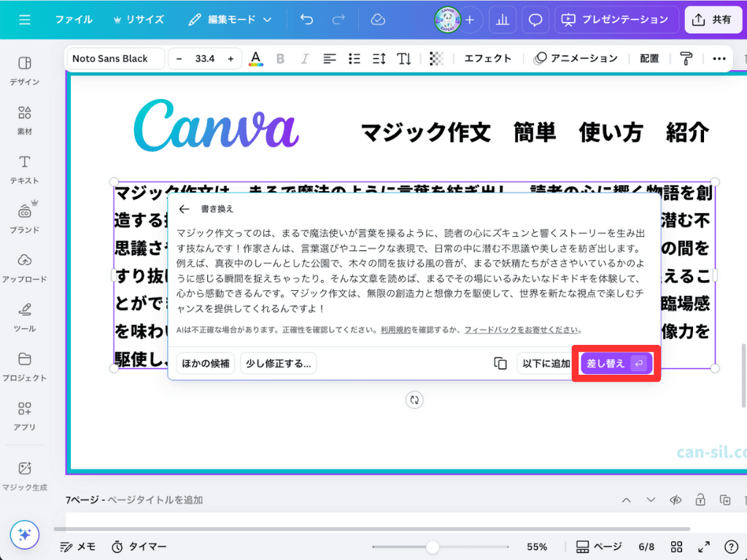Click the undo arrow
The image size is (747, 560).
[307, 20]
